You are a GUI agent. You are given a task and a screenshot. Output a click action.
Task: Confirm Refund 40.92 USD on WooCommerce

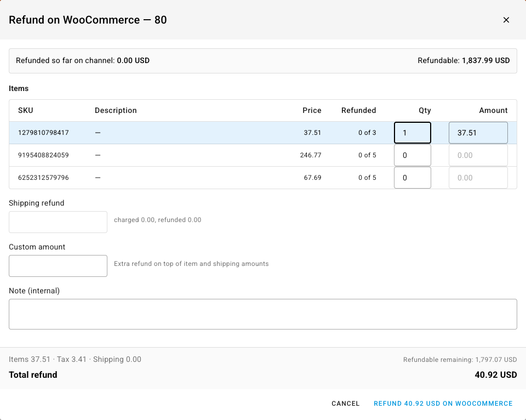pyautogui.click(x=443, y=404)
